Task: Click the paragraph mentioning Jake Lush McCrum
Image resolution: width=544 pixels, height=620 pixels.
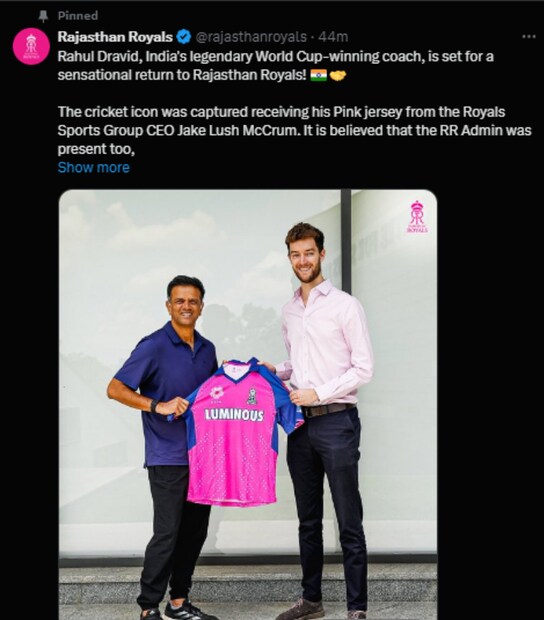Action: [x=295, y=130]
